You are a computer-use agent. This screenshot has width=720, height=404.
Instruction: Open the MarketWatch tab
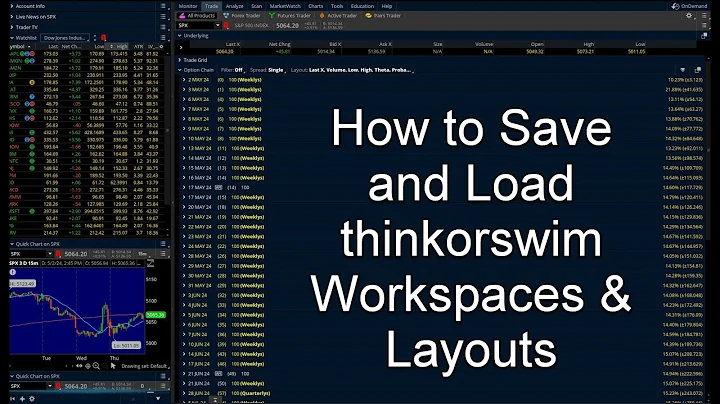point(285,6)
